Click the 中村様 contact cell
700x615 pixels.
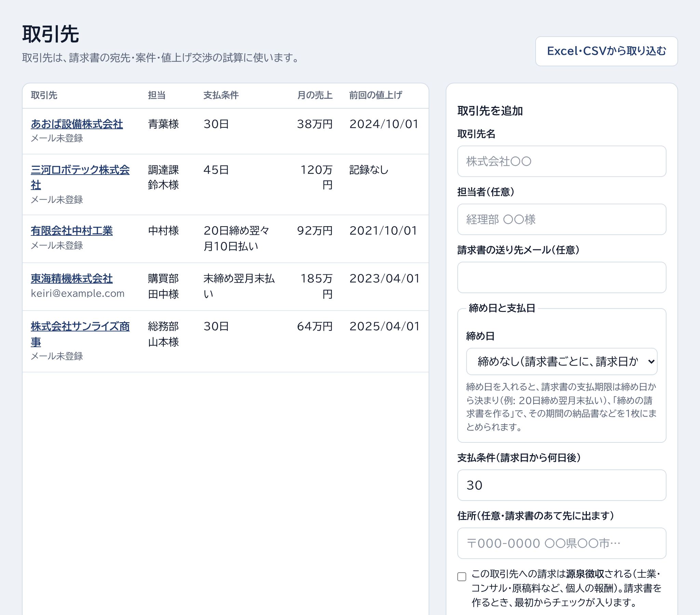point(163,230)
